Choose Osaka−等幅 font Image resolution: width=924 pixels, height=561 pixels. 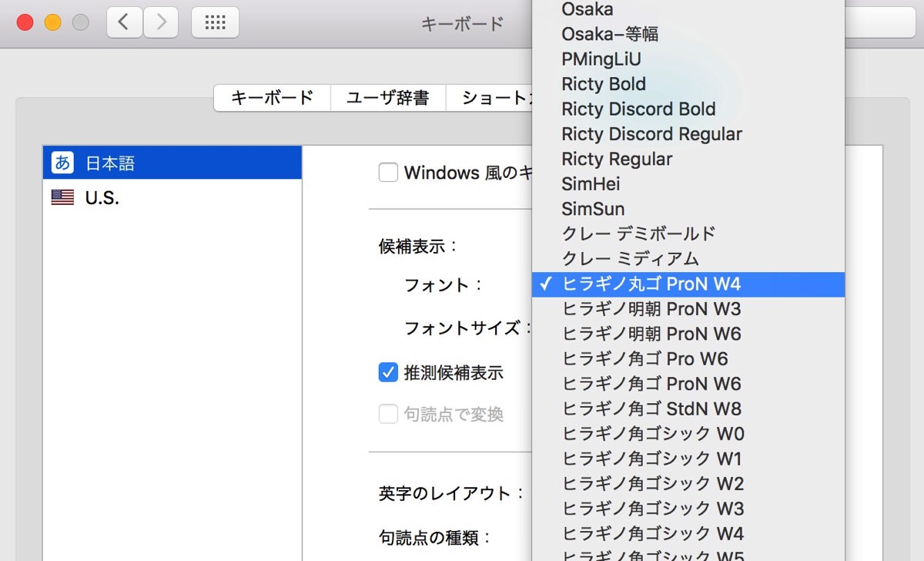688,34
